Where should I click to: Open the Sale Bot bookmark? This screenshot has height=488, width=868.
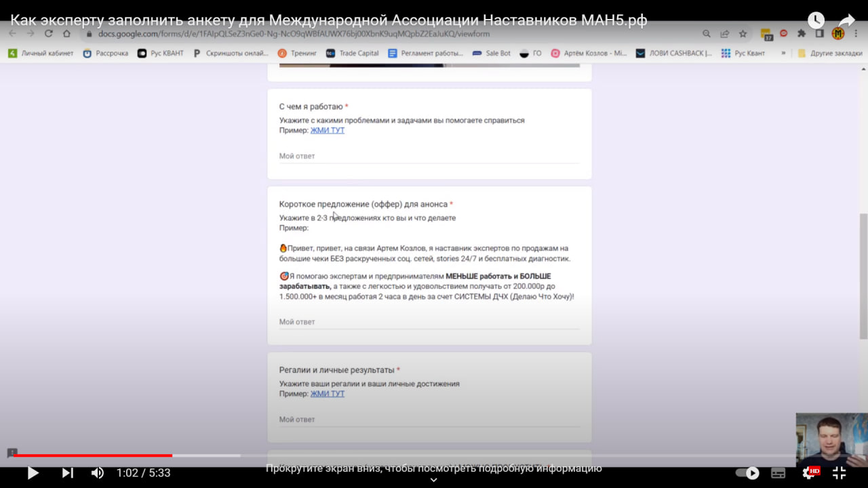[x=492, y=53]
